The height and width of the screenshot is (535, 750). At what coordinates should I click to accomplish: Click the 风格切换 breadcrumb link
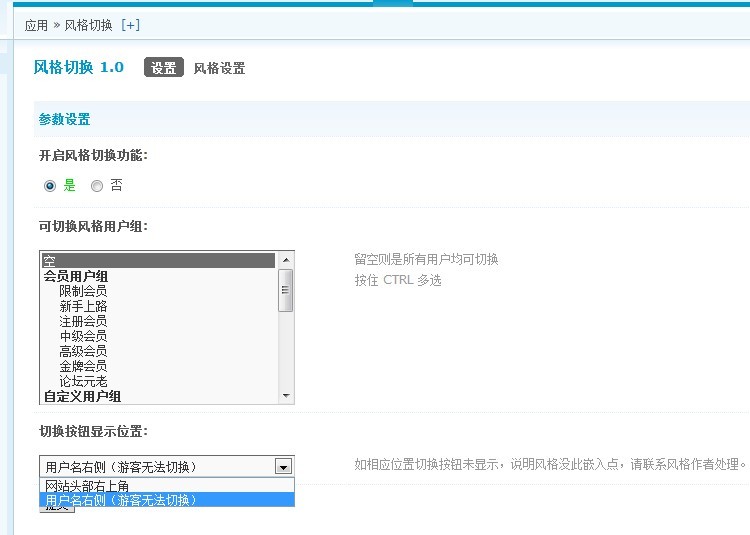[x=88, y=25]
